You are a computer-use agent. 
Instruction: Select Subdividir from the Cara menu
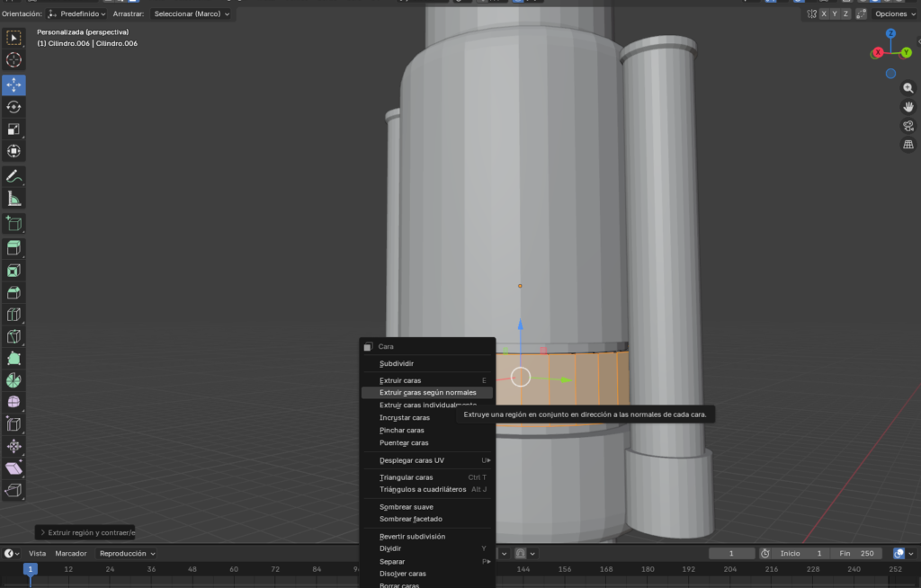click(397, 364)
